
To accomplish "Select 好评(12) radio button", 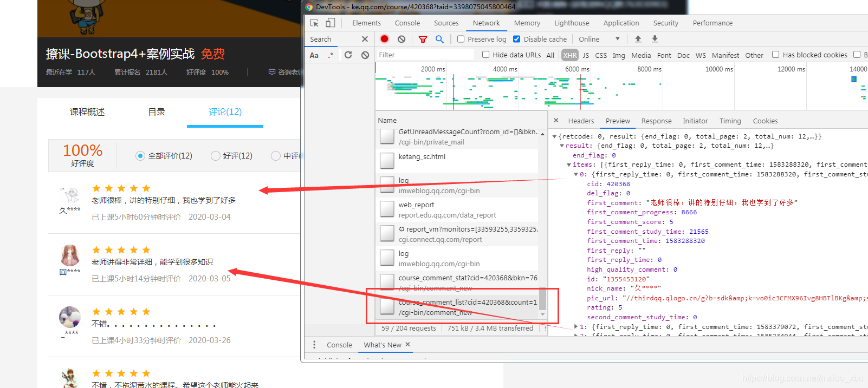I will click(216, 156).
